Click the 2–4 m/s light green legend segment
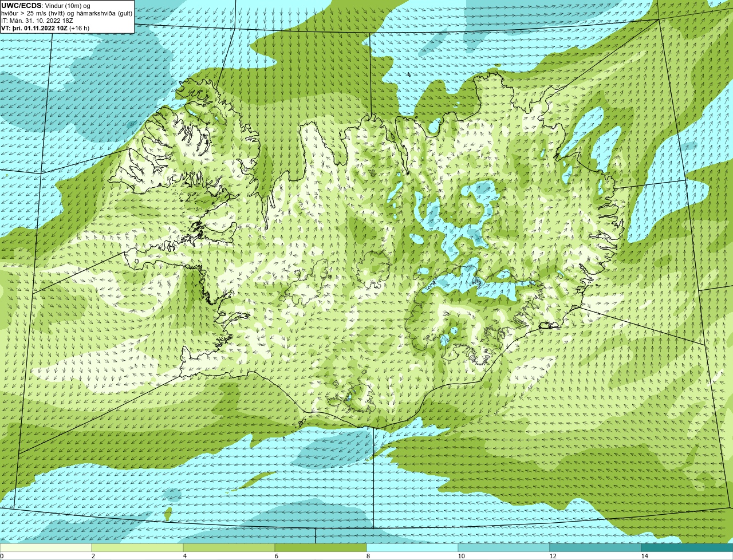Screen dimensions: 733x560 click(x=137, y=547)
